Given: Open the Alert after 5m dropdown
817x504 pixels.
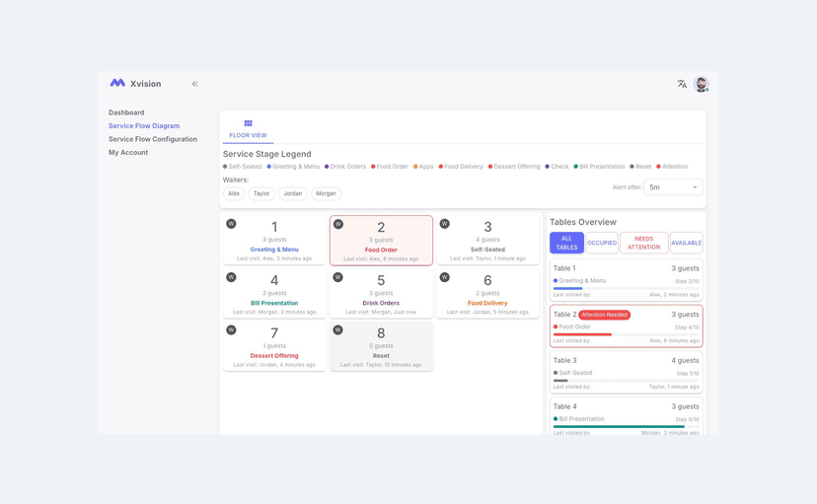Looking at the screenshot, I should pyautogui.click(x=673, y=187).
